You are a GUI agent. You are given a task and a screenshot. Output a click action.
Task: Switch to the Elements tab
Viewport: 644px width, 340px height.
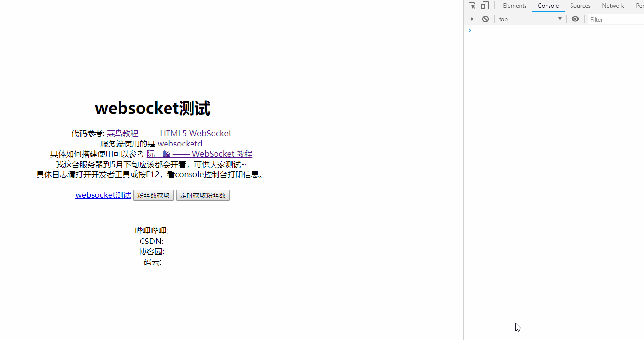click(x=515, y=6)
